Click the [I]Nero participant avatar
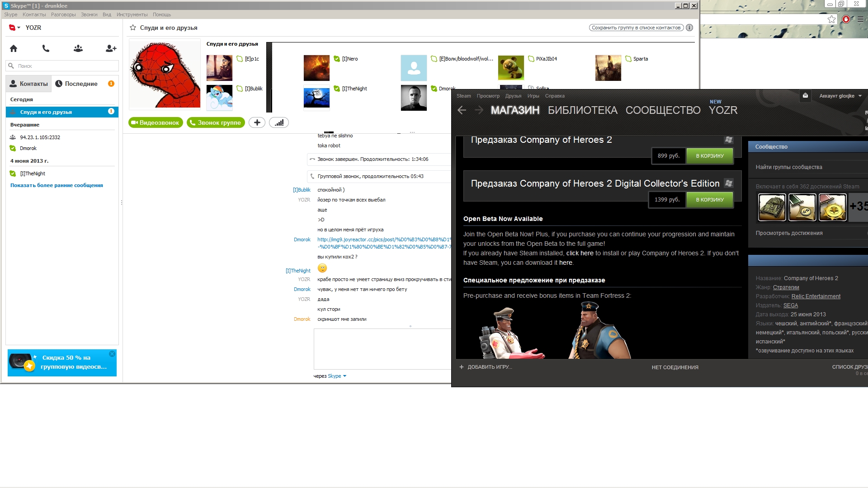Viewport: 868px width, 488px height. pyautogui.click(x=316, y=68)
